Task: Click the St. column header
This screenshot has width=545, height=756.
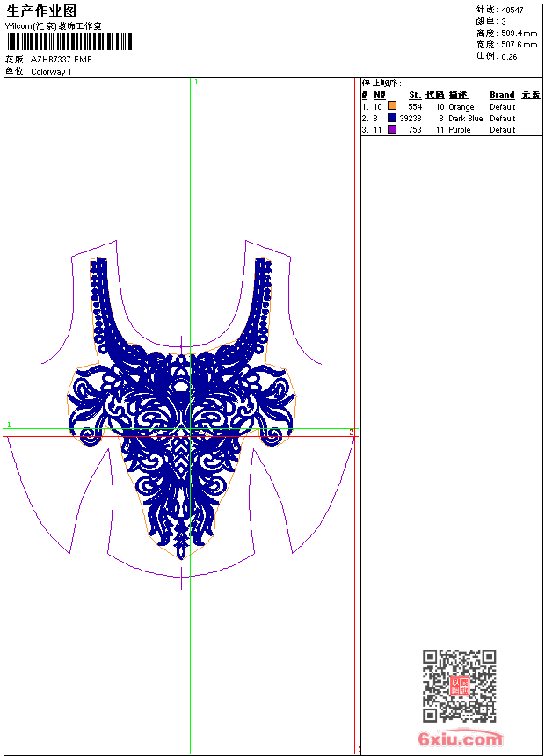Action: tap(415, 95)
